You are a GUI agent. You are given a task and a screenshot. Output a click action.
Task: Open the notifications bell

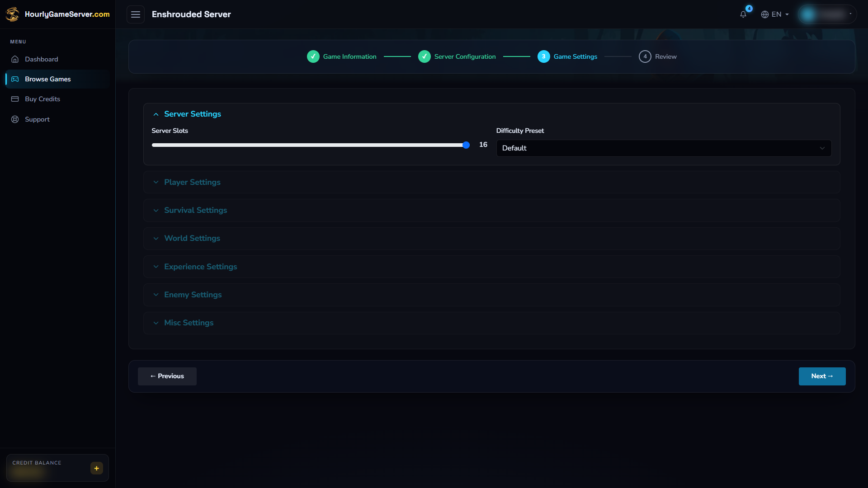click(743, 14)
